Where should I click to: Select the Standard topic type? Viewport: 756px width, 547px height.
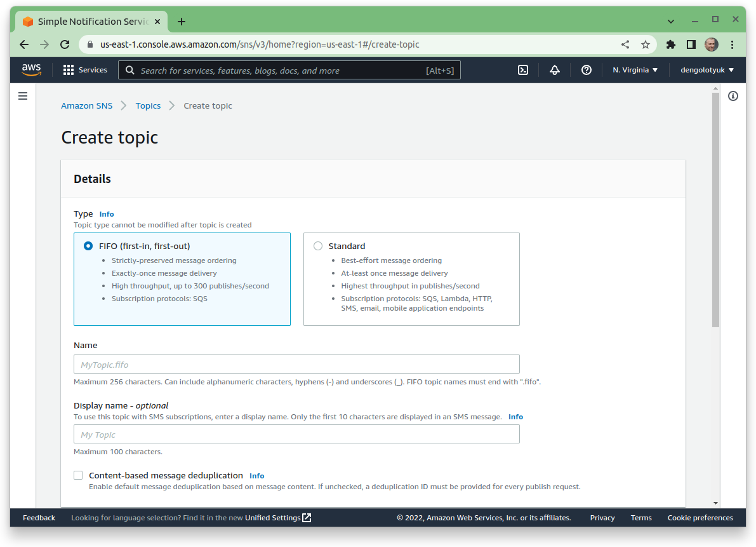(x=317, y=246)
